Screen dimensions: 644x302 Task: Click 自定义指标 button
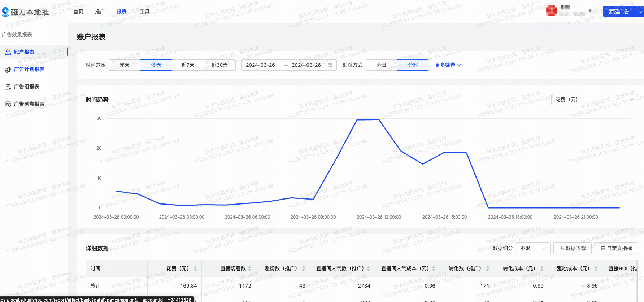616,248
